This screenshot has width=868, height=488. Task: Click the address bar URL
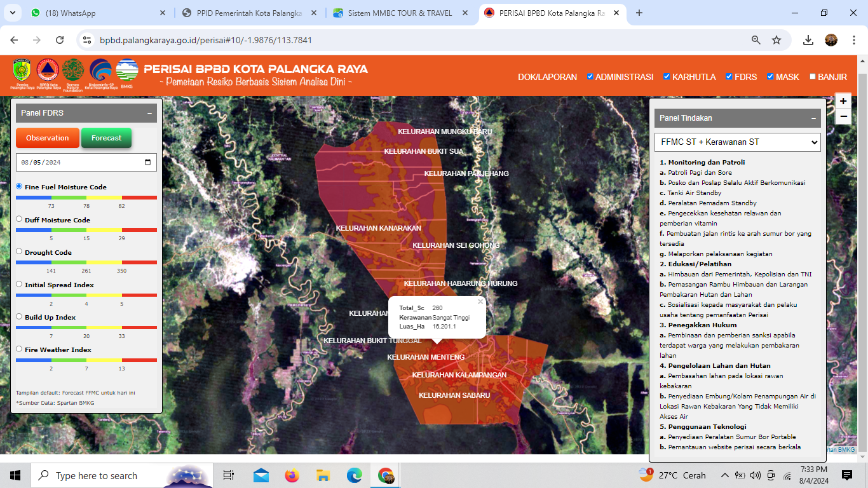click(205, 40)
